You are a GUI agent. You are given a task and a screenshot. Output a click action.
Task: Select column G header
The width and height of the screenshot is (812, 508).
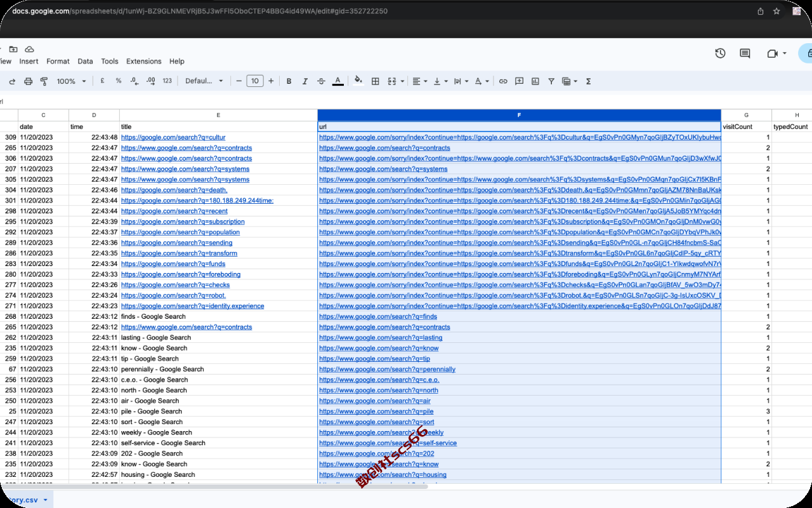(746, 115)
